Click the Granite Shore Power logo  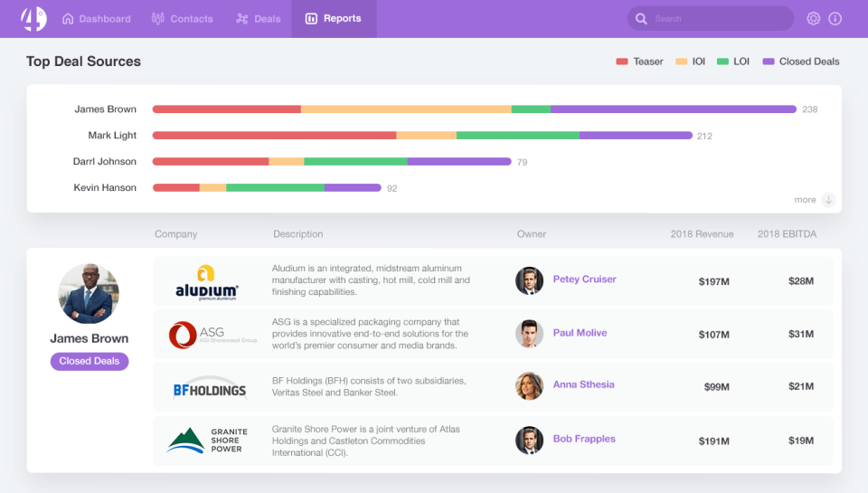click(207, 441)
